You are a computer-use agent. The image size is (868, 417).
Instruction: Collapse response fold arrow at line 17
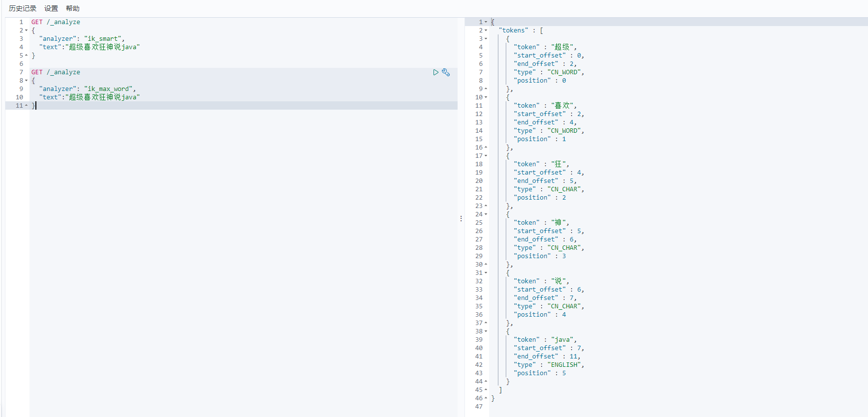click(x=486, y=156)
